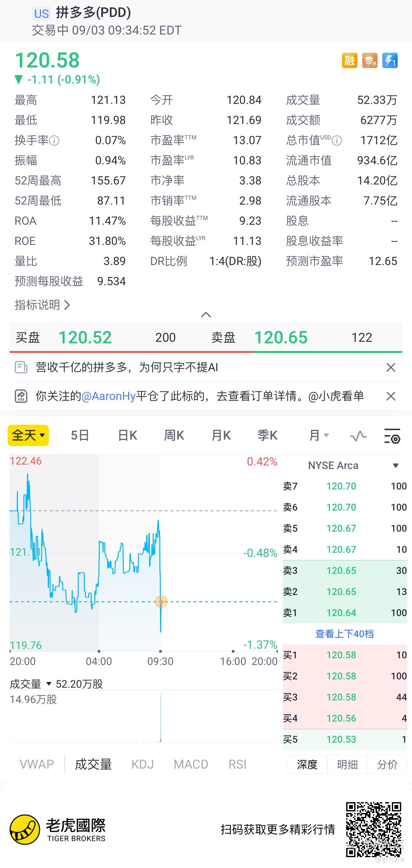Open the 全天 session dropdown
The width and height of the screenshot is (412, 868).
[x=28, y=435]
